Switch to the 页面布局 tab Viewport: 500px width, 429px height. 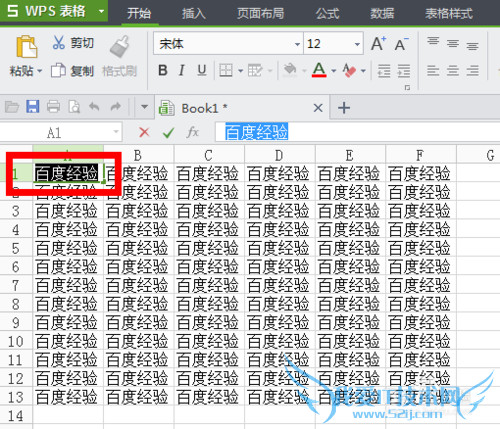click(260, 14)
